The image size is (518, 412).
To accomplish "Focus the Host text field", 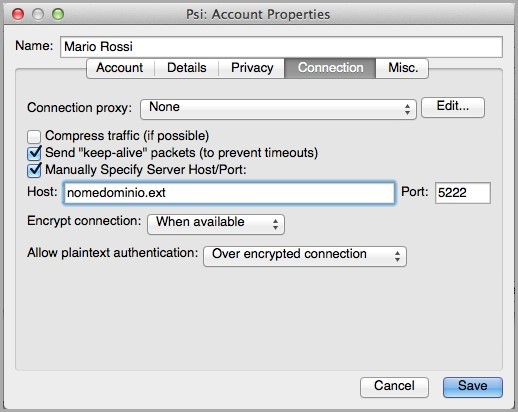I will 229,193.
